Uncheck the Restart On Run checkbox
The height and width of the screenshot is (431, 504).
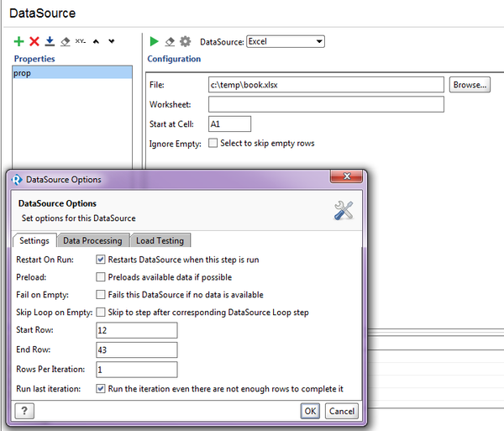(101, 260)
